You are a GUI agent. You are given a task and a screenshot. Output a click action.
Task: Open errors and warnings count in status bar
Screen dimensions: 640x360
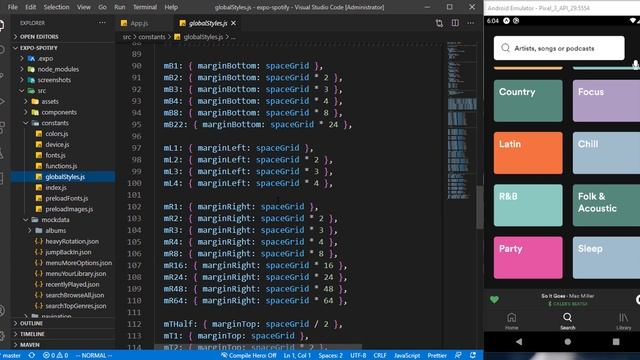pyautogui.click(x=56, y=356)
